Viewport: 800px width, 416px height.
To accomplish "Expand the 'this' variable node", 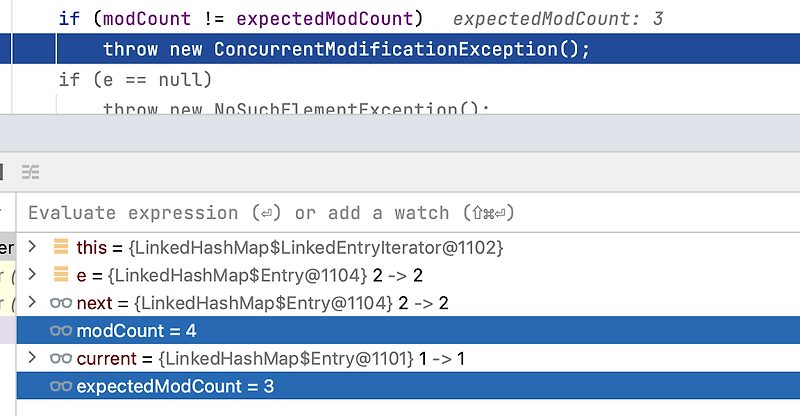I will click(32, 247).
